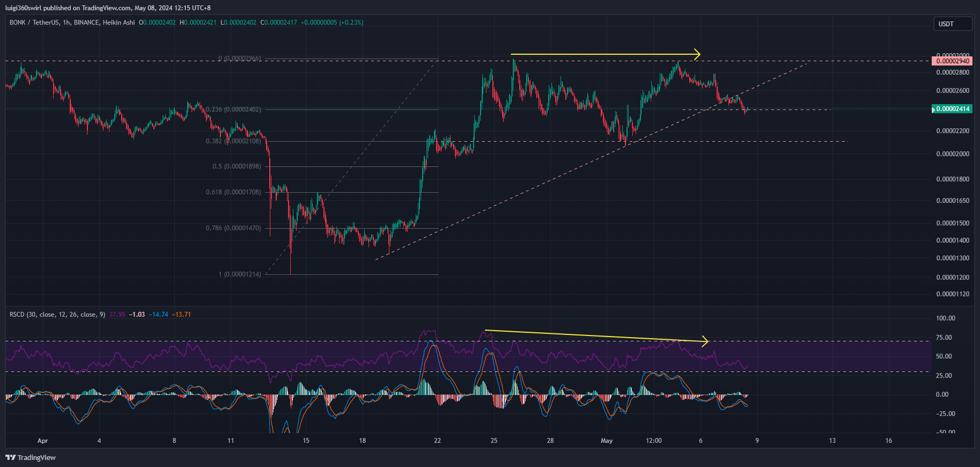
Task: Click the 25 date label on time axis
Action: 494,441
